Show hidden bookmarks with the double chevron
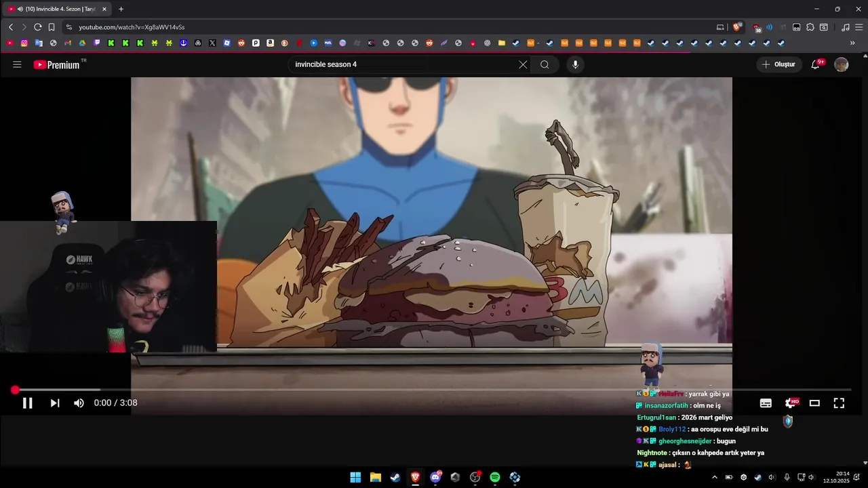Screen dimensions: 868x488 click(852, 43)
